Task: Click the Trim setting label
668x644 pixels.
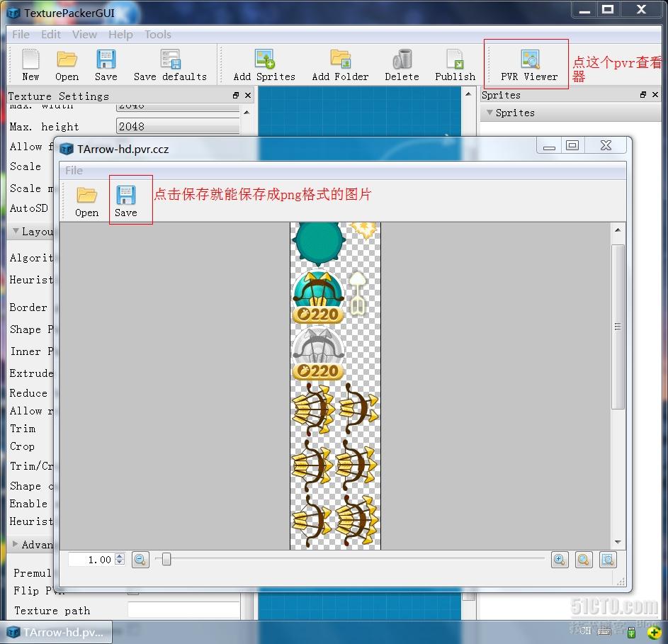Action: tap(23, 429)
